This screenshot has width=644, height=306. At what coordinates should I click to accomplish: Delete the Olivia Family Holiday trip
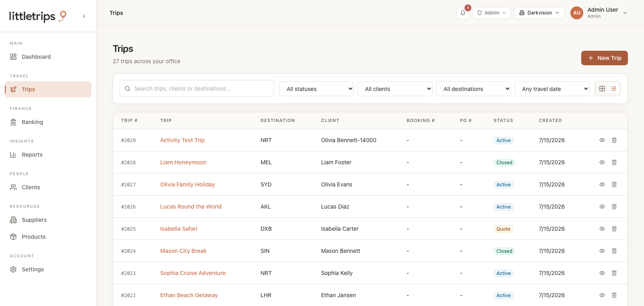click(x=614, y=184)
